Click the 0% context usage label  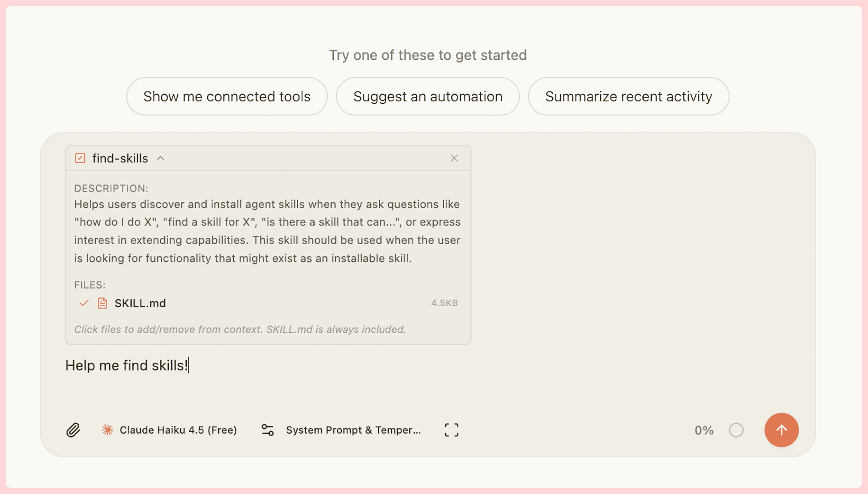(704, 430)
